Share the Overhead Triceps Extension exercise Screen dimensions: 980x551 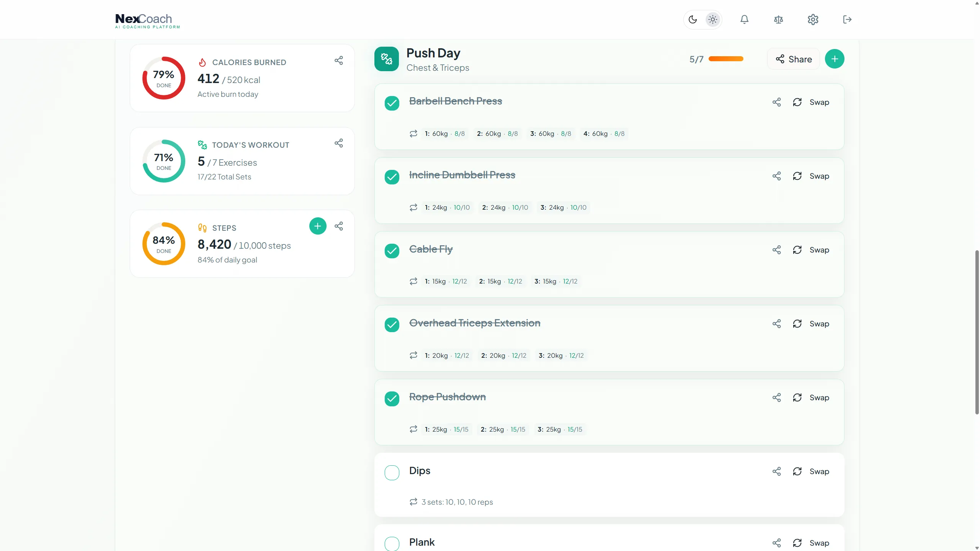click(x=777, y=324)
